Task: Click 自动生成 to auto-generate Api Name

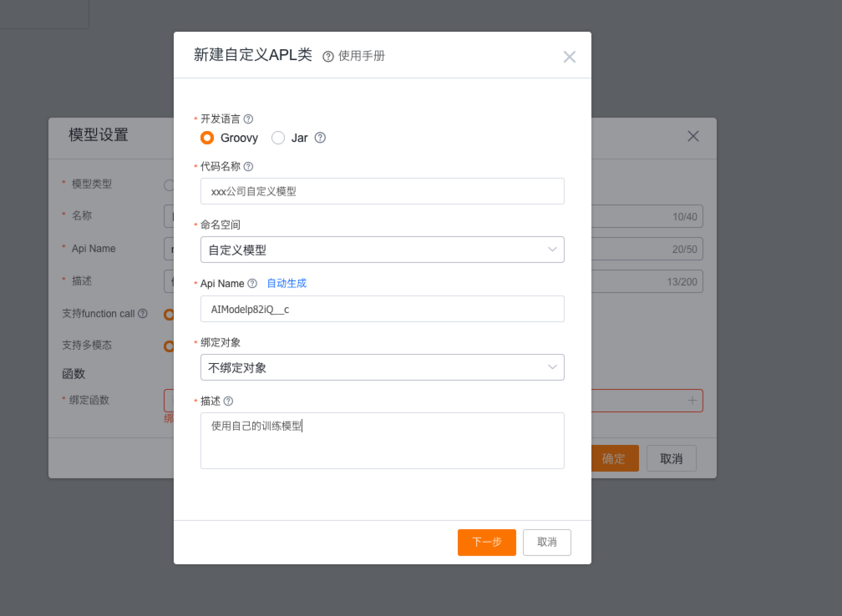Action: pyautogui.click(x=287, y=284)
